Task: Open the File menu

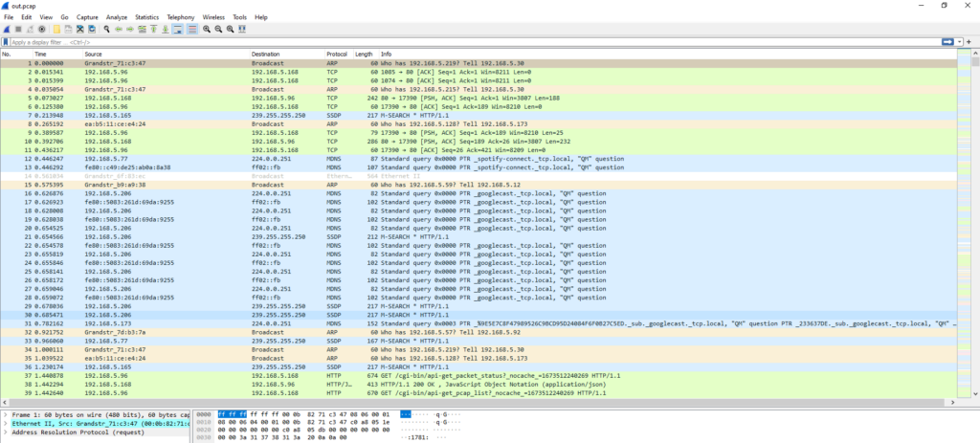Action: point(9,17)
